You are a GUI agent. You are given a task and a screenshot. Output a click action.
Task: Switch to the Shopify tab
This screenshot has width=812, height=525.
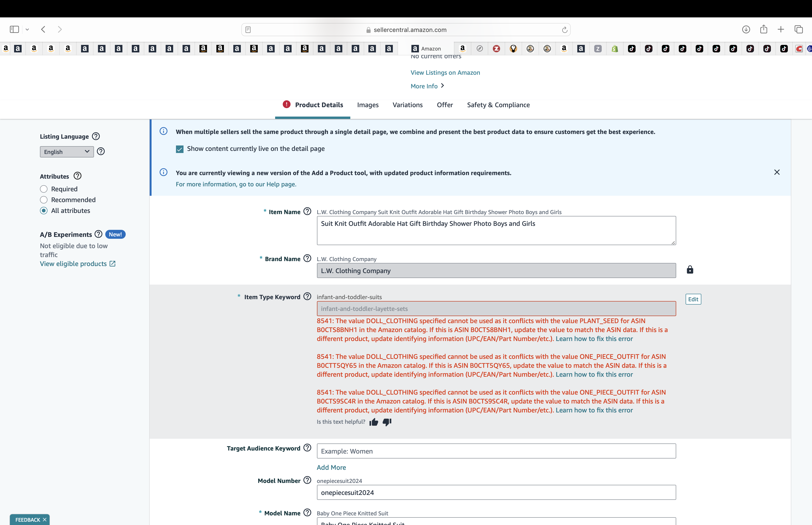point(615,48)
